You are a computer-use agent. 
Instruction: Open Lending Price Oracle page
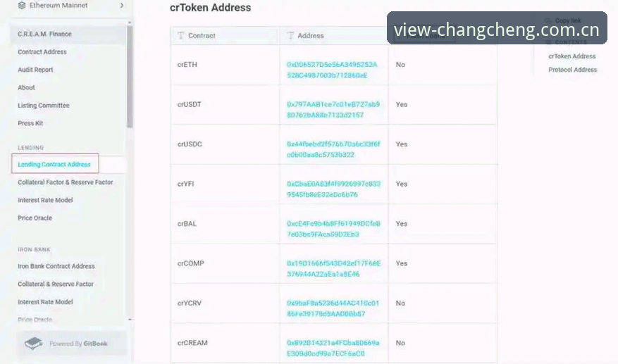[35, 218]
